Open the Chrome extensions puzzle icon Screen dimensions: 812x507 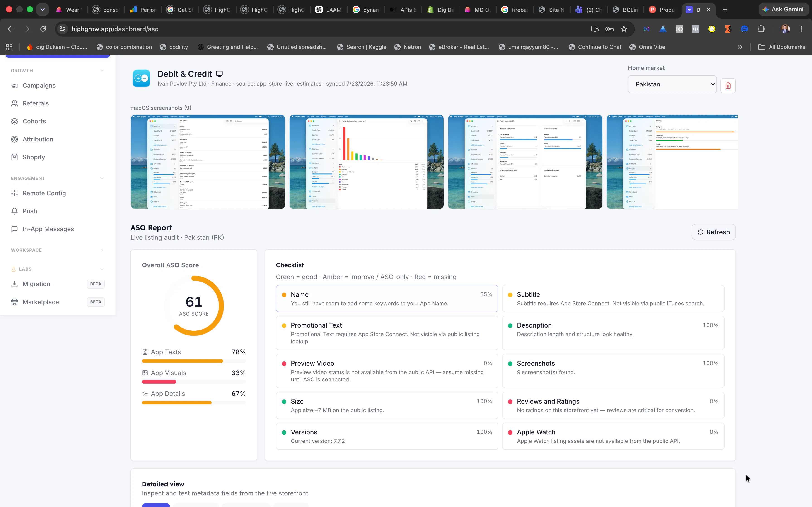pyautogui.click(x=761, y=29)
